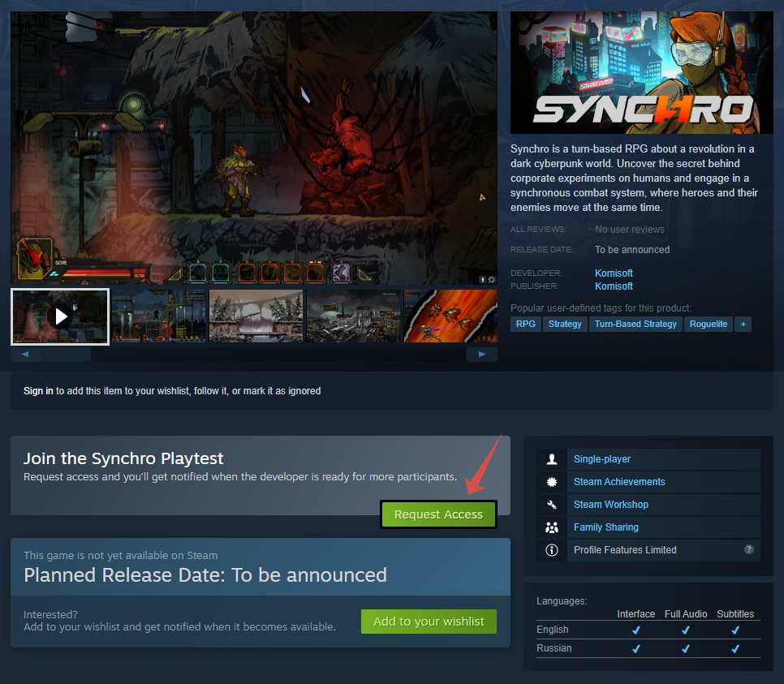Click the Family Sharing people icon
Viewport: 784px width, 684px height.
coord(552,527)
